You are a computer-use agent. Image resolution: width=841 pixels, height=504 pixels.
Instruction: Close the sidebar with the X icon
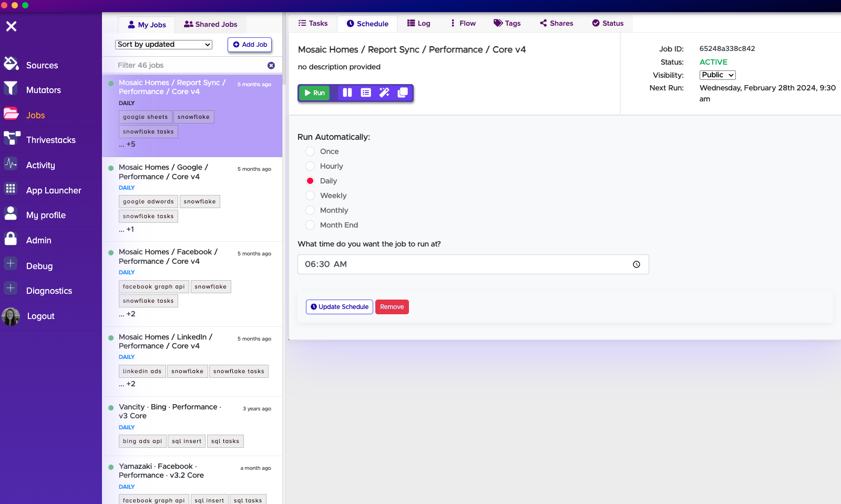[x=12, y=26]
